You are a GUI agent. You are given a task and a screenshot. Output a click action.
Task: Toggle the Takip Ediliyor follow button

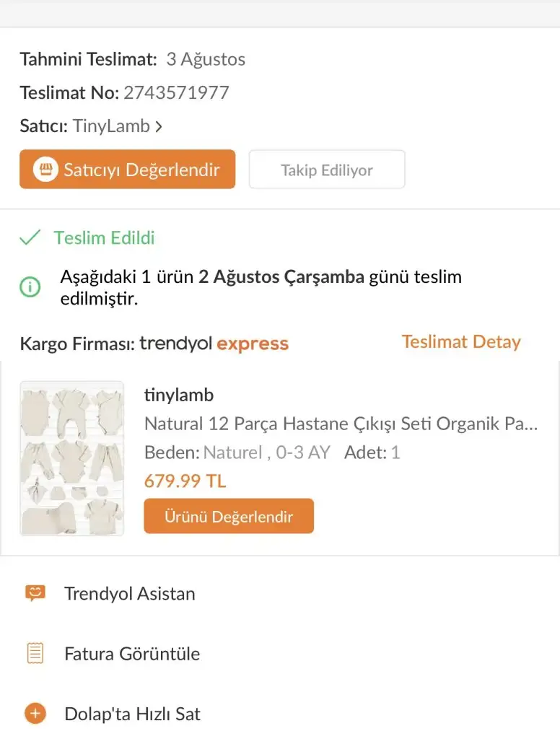(327, 170)
